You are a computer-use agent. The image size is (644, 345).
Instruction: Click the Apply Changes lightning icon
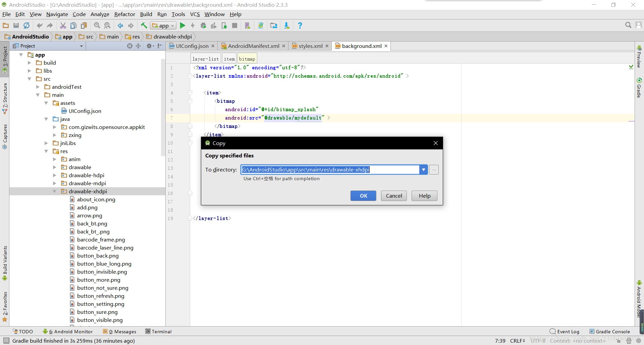(x=193, y=25)
